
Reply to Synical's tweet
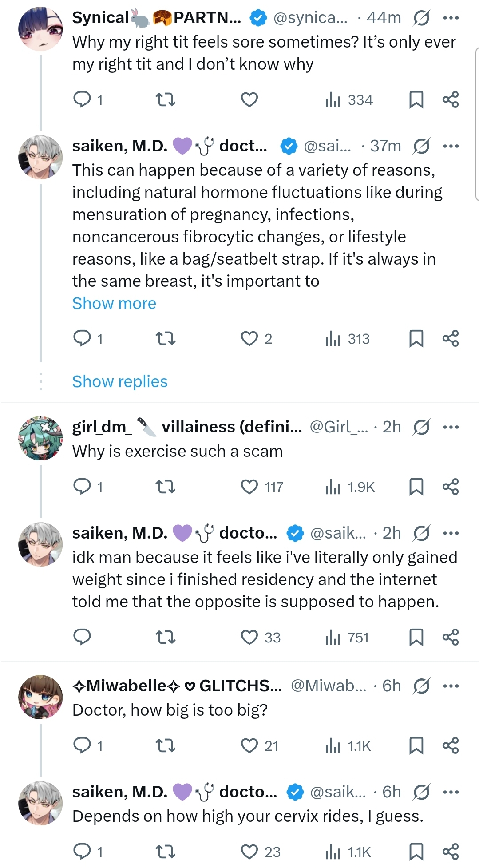(x=82, y=99)
